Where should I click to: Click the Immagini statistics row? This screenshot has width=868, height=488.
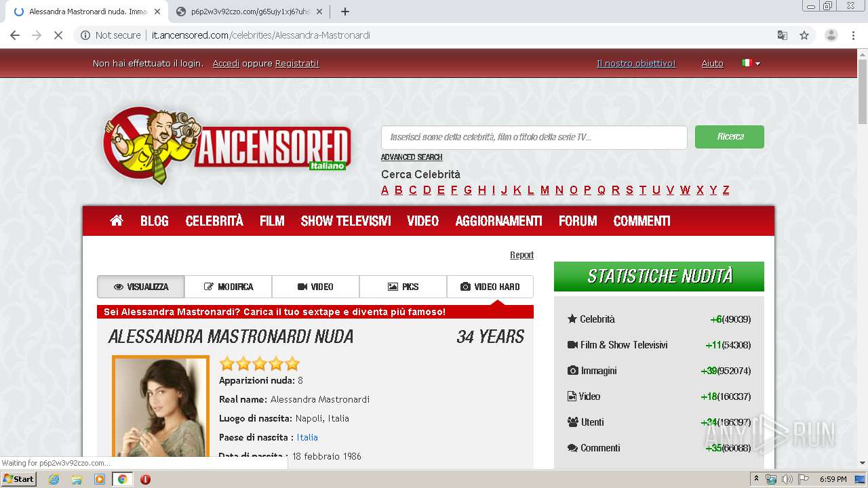click(x=659, y=371)
